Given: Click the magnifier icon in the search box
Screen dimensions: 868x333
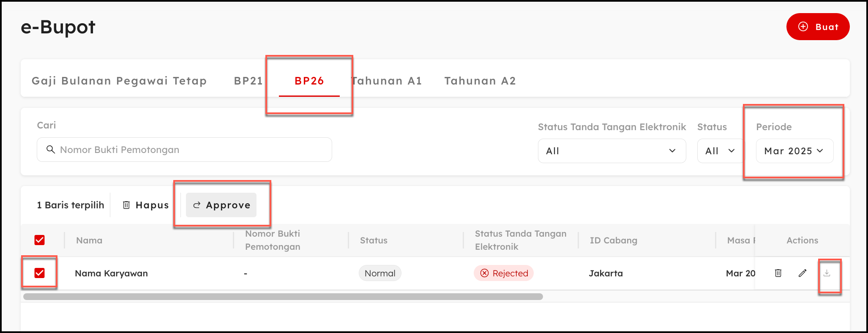Looking at the screenshot, I should (x=51, y=150).
